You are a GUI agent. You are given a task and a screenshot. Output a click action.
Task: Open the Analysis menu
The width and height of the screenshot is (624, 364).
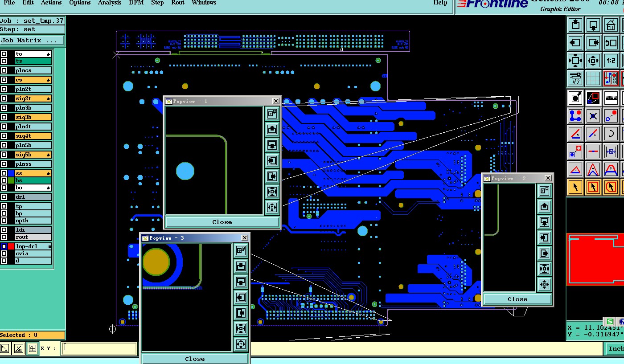click(x=110, y=3)
